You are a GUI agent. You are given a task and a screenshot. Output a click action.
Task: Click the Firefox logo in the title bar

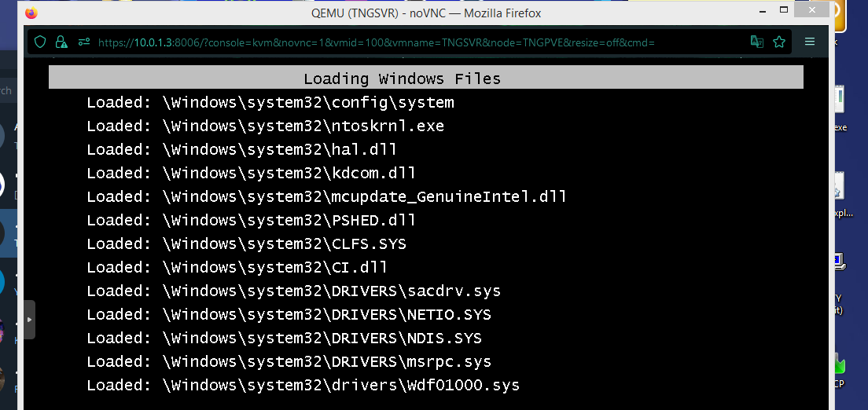31,13
